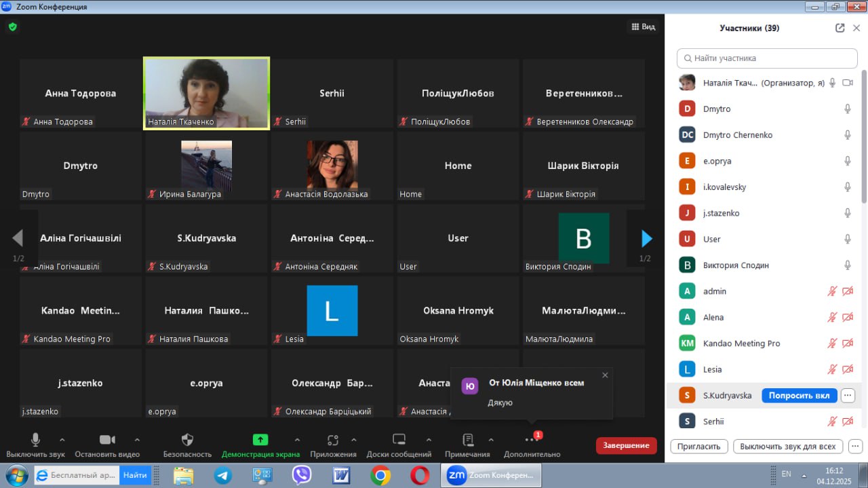The height and width of the screenshot is (488, 868).
Task: Expand video options arrow beside camera
Action: pyautogui.click(x=137, y=439)
